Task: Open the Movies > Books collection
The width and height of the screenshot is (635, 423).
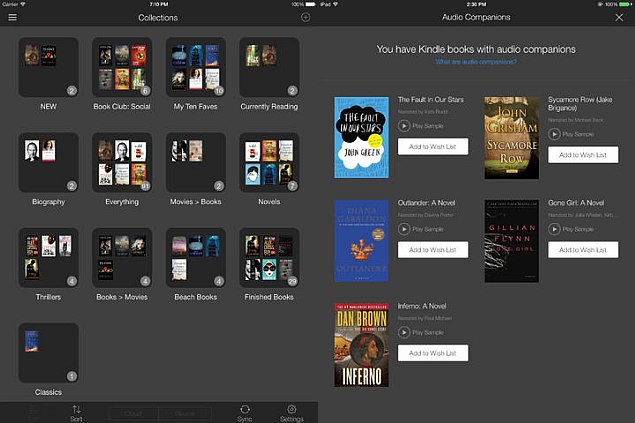Action: point(196,162)
